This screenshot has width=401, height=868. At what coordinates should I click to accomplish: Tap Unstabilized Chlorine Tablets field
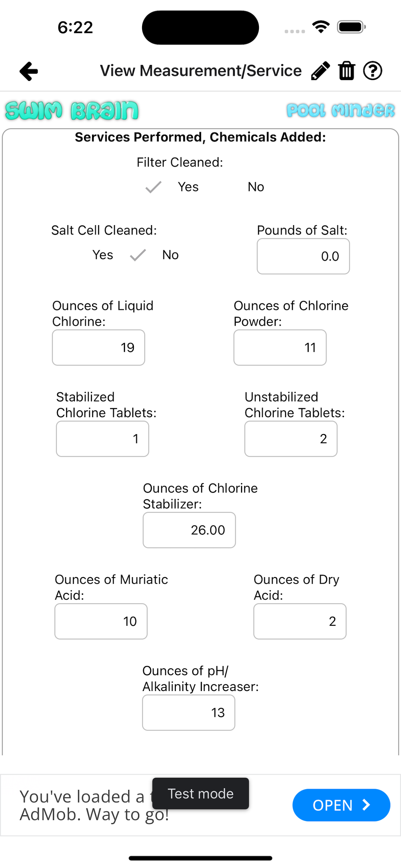tap(291, 439)
